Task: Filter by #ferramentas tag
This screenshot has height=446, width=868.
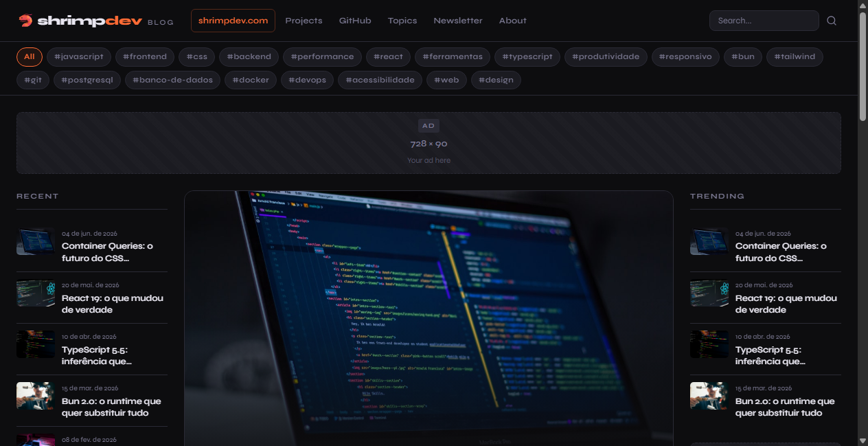Action: click(453, 57)
